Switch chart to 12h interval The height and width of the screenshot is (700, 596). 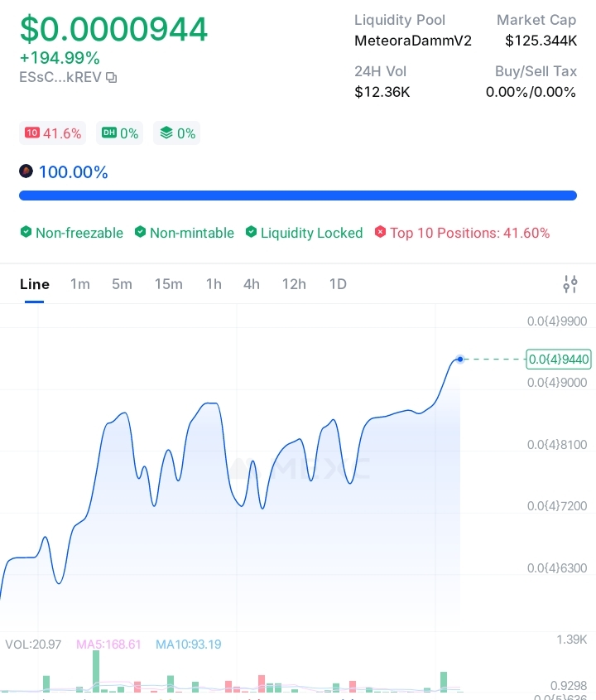(x=294, y=284)
